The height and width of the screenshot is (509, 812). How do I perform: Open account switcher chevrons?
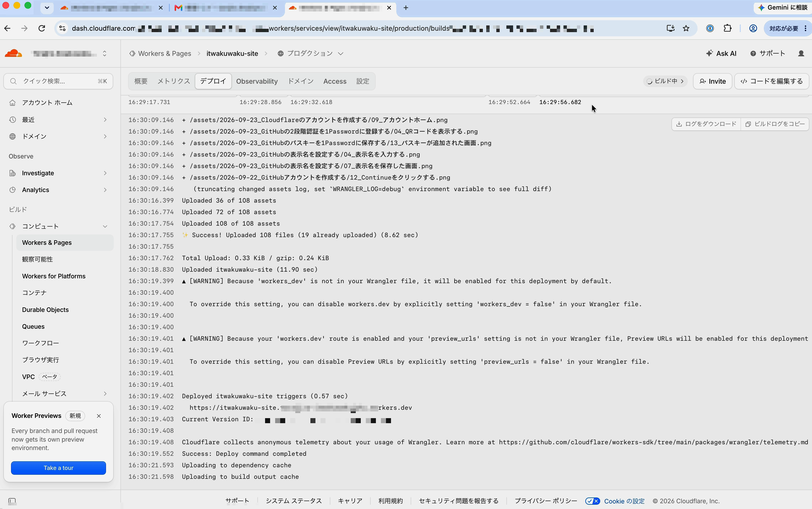(x=105, y=53)
